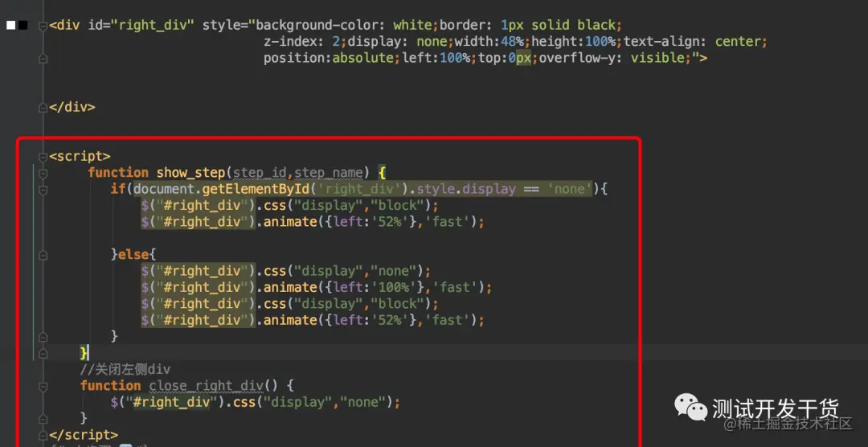Click fold marker at else block's closing brace
The height and width of the screenshot is (447, 868).
[x=43, y=336]
